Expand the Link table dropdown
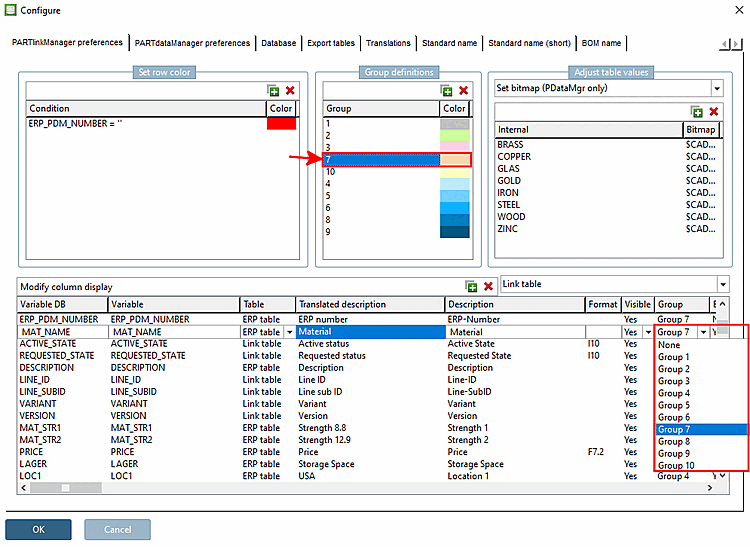The width and height of the screenshot is (750, 547). [722, 284]
